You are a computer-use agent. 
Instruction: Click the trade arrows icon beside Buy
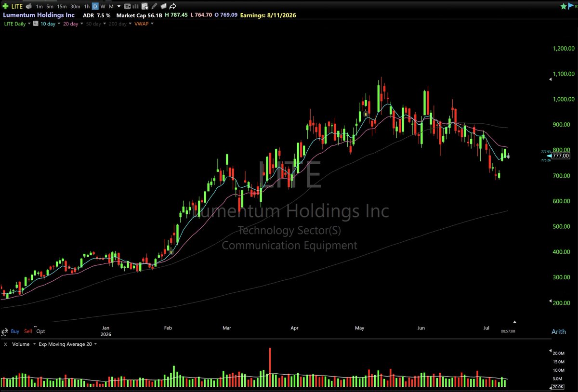[5, 331]
